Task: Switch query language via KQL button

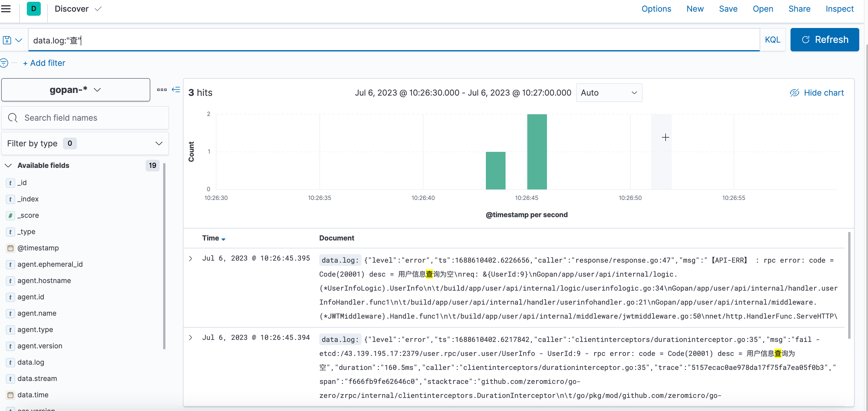Action: pyautogui.click(x=772, y=40)
